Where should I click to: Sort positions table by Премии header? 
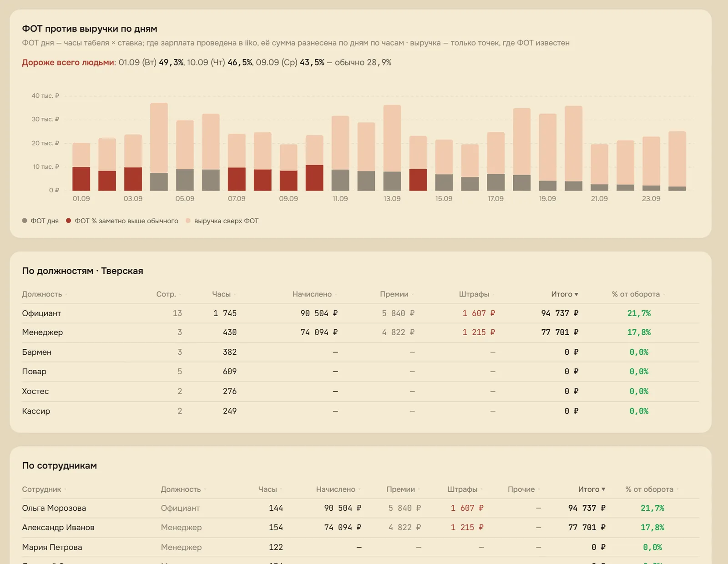pos(397,294)
